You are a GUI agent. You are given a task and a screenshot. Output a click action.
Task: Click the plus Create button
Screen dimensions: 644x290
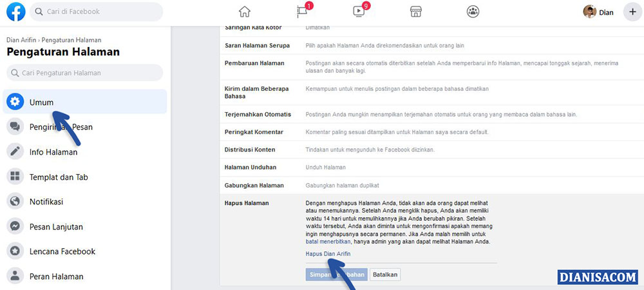point(632,12)
